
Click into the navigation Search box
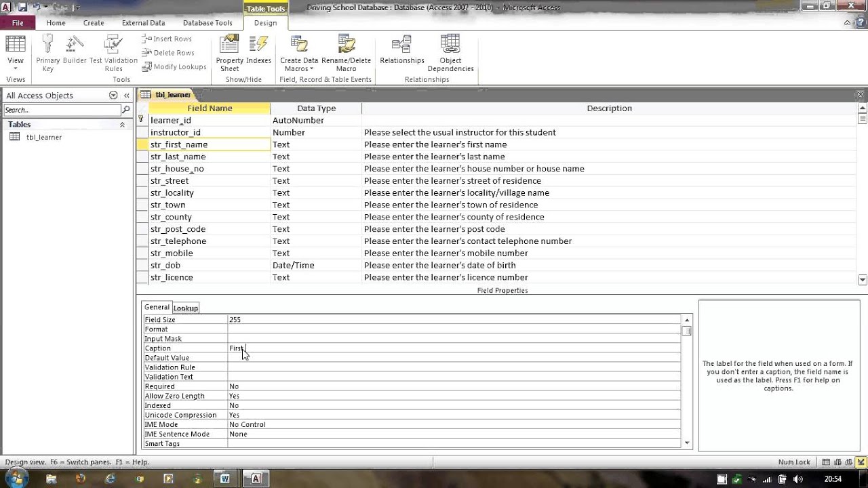point(62,110)
